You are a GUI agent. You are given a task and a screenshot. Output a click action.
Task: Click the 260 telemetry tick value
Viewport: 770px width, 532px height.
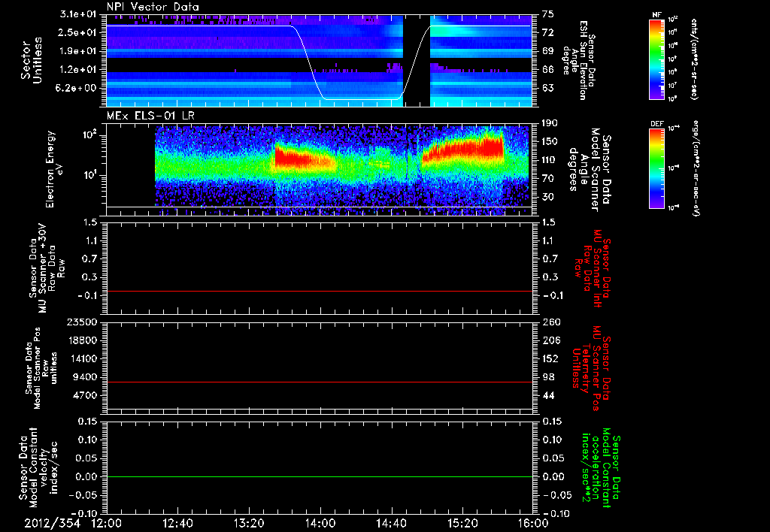click(x=551, y=322)
